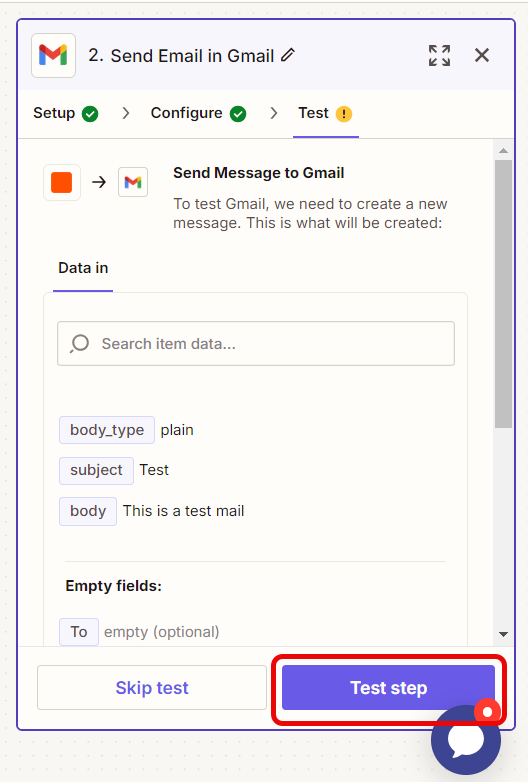The height and width of the screenshot is (782, 528).
Task: Click the orange trigger app icon
Action: (62, 183)
